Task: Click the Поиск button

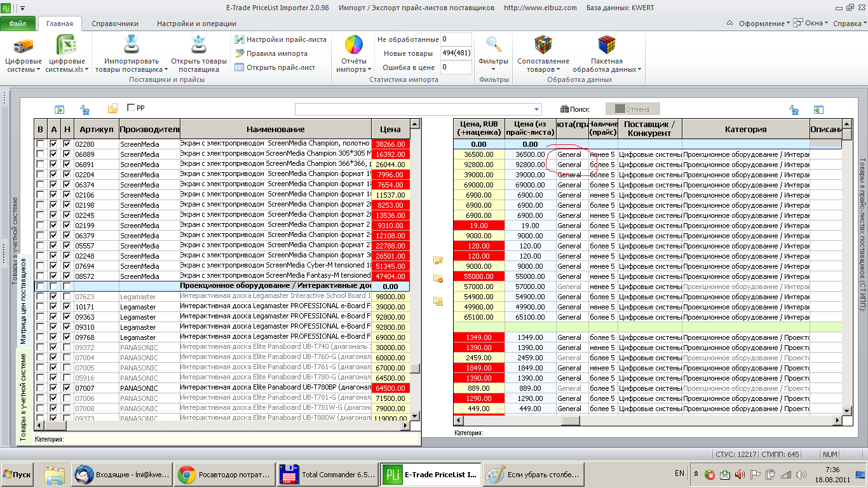Action: 574,109
